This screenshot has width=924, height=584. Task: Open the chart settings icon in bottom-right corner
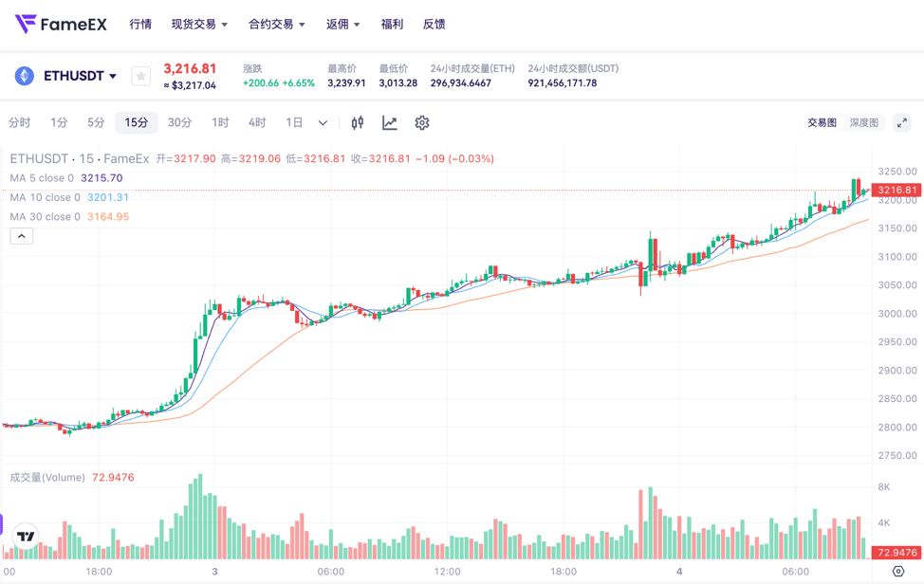coord(898,572)
